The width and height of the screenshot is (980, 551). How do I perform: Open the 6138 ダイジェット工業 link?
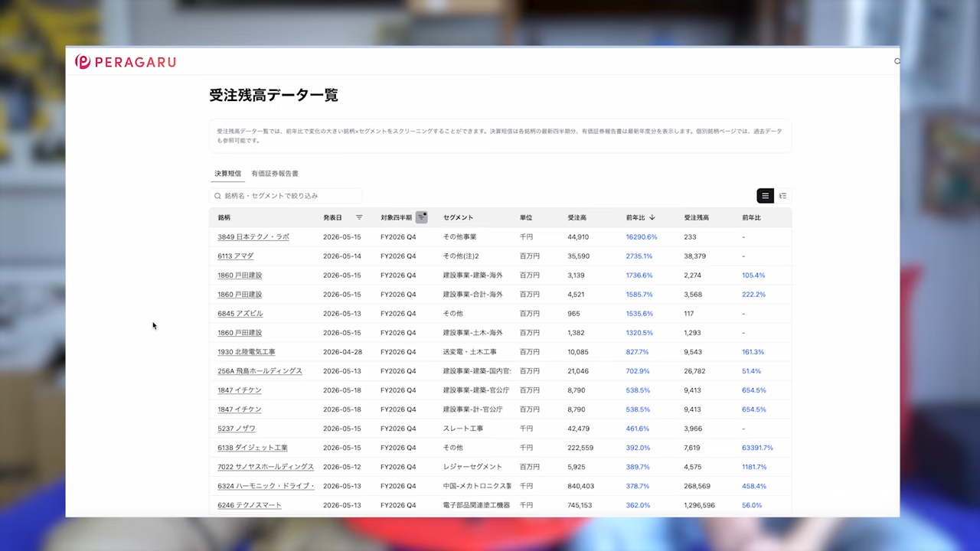253,448
